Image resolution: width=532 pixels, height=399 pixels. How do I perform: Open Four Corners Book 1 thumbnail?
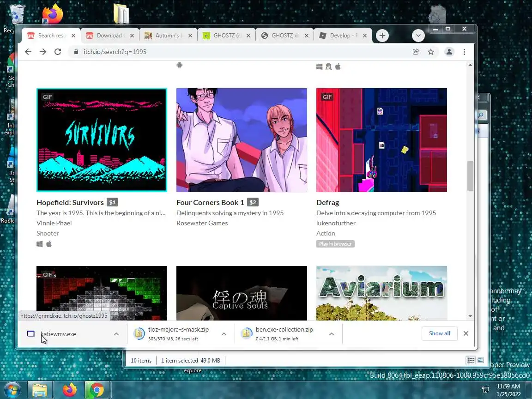point(242,140)
